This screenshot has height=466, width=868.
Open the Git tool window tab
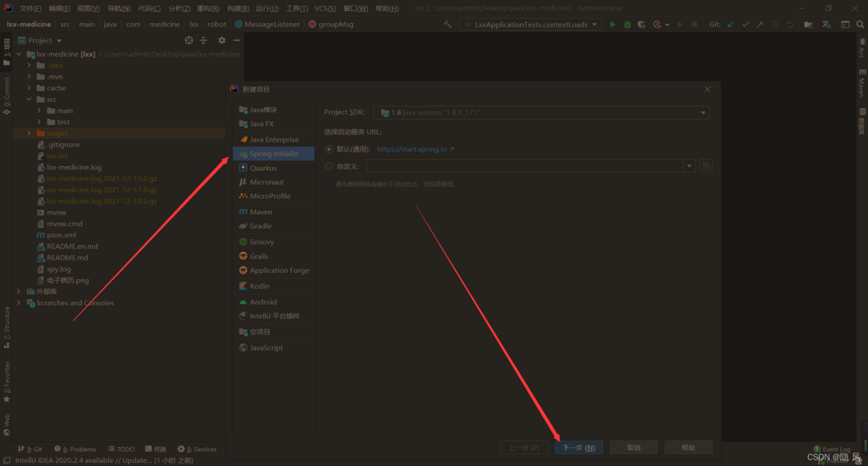31,449
